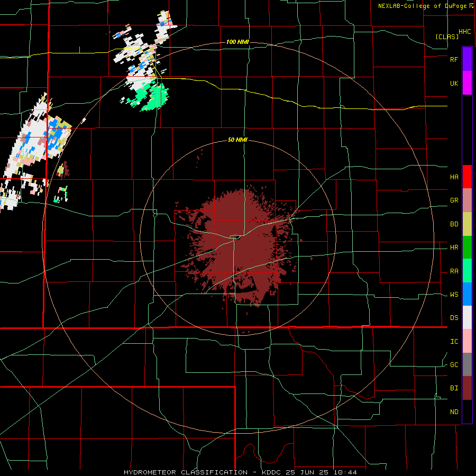Click the 50 NMI range ring label
476x476 pixels.
[237, 140]
